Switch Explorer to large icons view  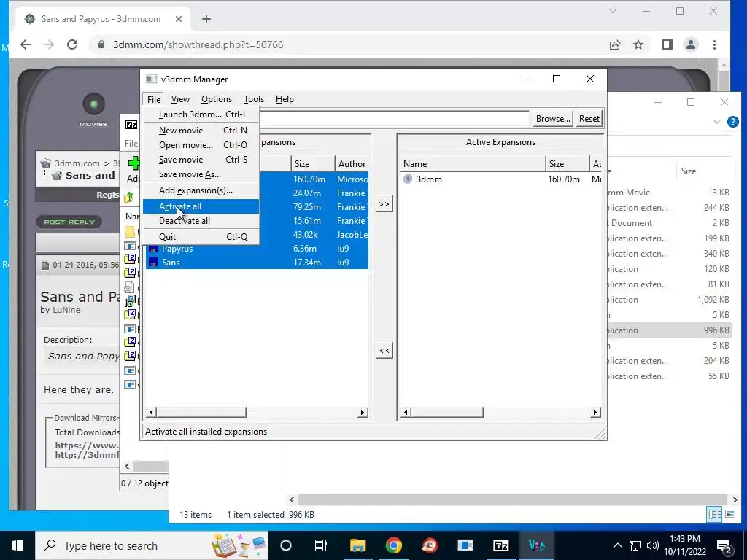[730, 514]
